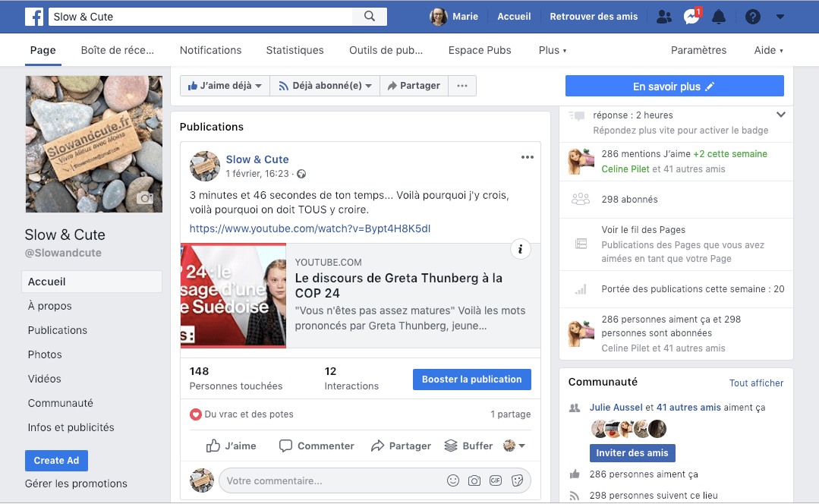The image size is (819, 504).
Task: Open the link info icon on YouTube preview
Action: tap(520, 249)
